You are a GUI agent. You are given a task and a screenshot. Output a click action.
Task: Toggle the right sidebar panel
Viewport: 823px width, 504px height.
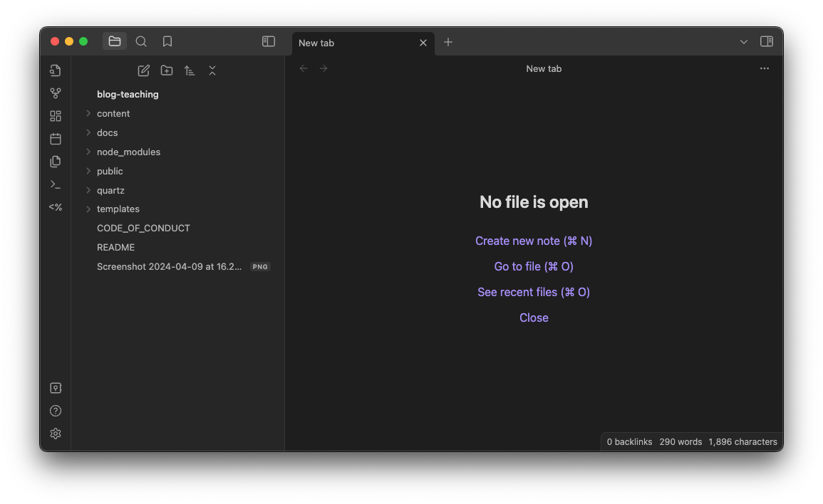pyautogui.click(x=766, y=41)
